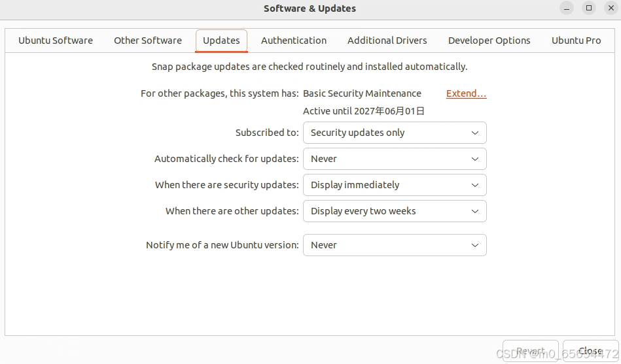Screen dimensions: 621x364
Task: Open the security updates action dropdown
Action: point(395,185)
